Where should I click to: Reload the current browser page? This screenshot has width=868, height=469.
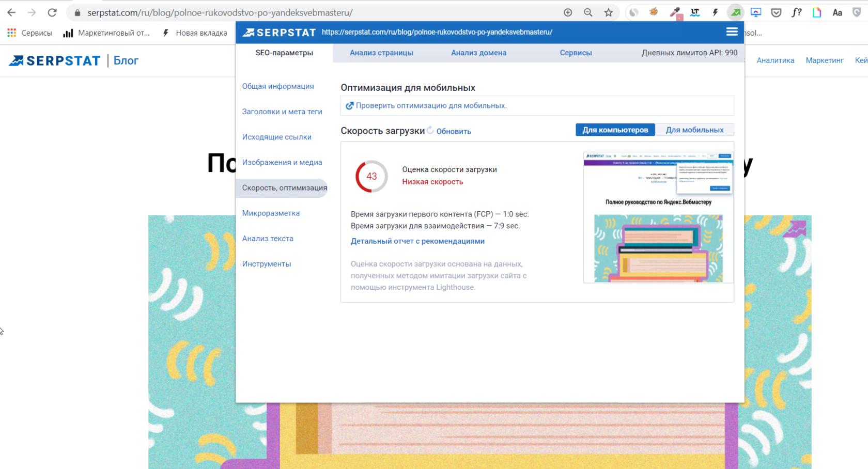click(x=52, y=12)
